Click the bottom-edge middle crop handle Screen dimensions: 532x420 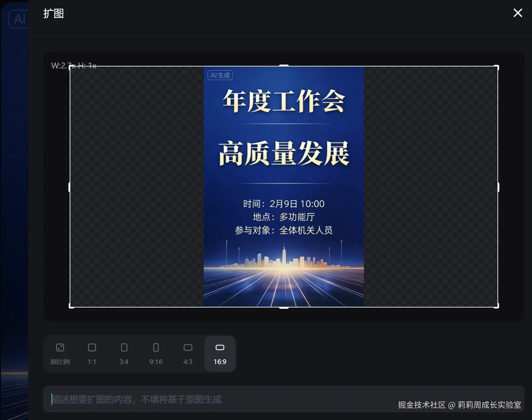[x=284, y=307]
